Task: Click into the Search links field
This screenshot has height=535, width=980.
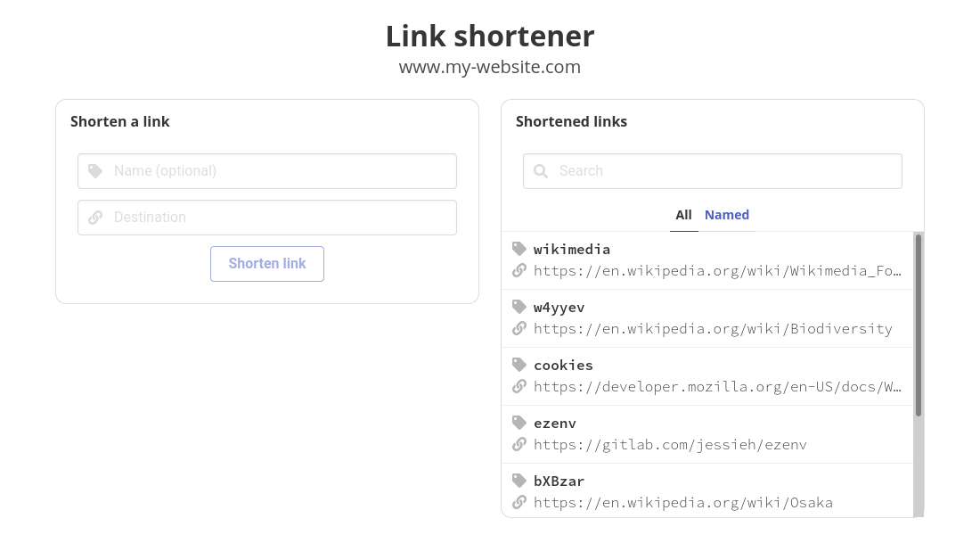Action: pyautogui.click(x=713, y=171)
